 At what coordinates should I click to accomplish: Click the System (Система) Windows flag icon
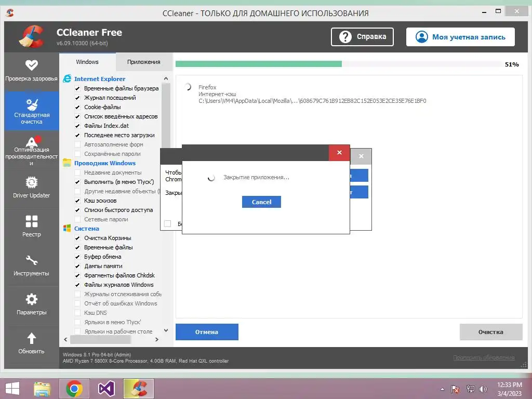pyautogui.click(x=67, y=229)
